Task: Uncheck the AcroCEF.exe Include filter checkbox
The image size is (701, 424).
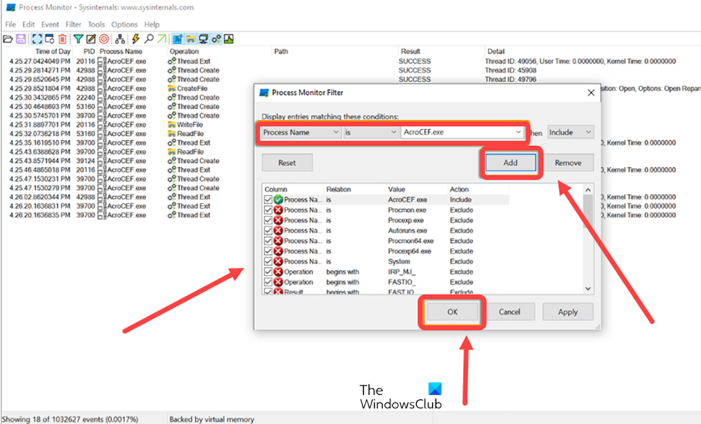Action: (267, 199)
